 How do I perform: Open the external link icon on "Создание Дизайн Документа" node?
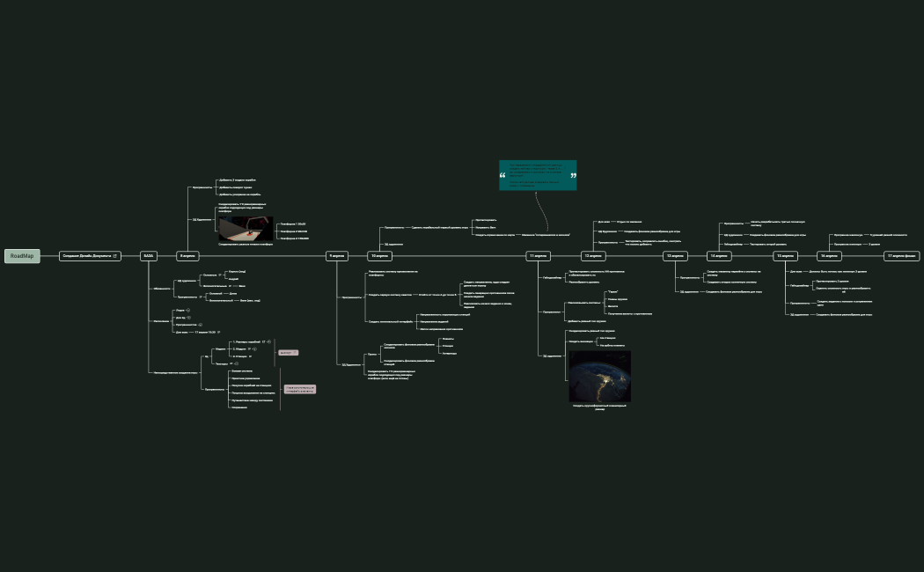(114, 256)
